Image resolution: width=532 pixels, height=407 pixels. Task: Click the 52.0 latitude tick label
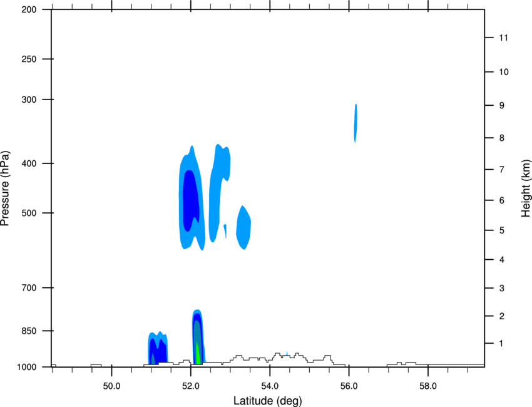(x=191, y=386)
